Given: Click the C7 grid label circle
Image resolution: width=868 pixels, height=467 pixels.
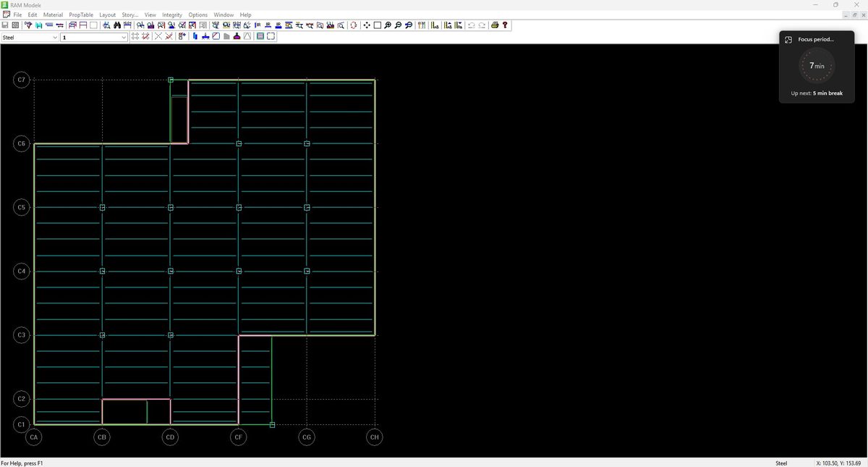Looking at the screenshot, I should pos(20,80).
